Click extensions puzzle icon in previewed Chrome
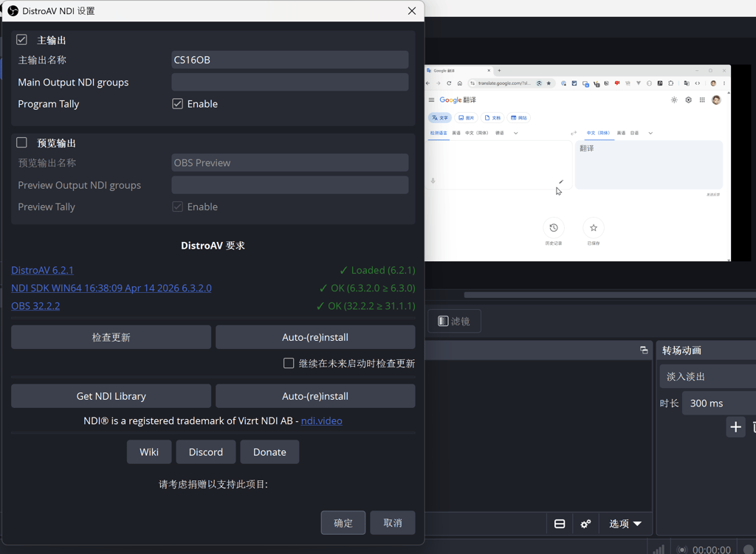This screenshot has width=756, height=554. [x=670, y=83]
